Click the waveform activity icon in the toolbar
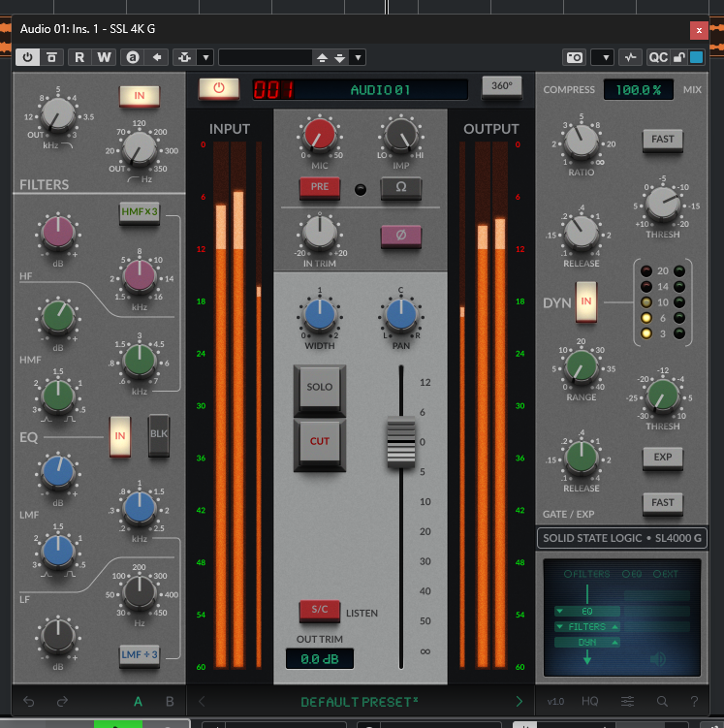 (x=630, y=57)
